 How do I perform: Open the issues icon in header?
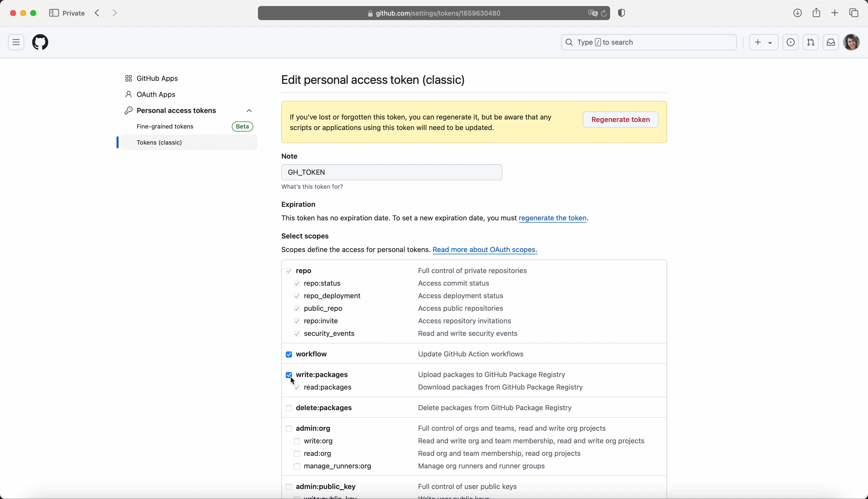coord(791,42)
